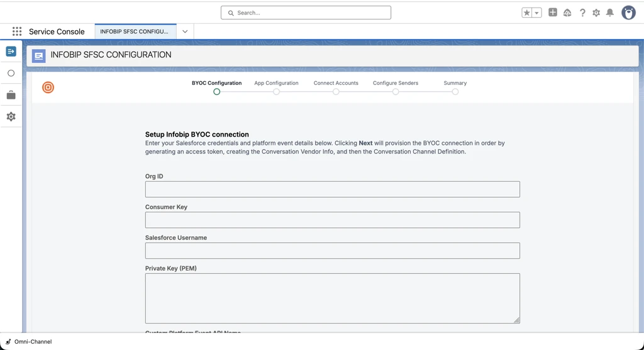The width and height of the screenshot is (644, 350).
Task: Open the Notifications bell
Action: [x=610, y=13]
